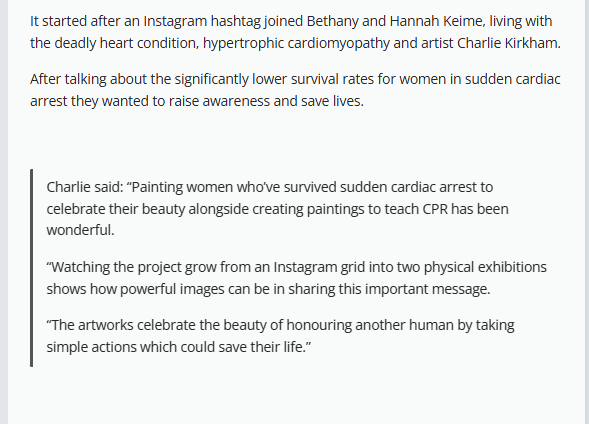The height and width of the screenshot is (424, 589).
Task: Click the words 'could save their life.'
Action: (243, 347)
